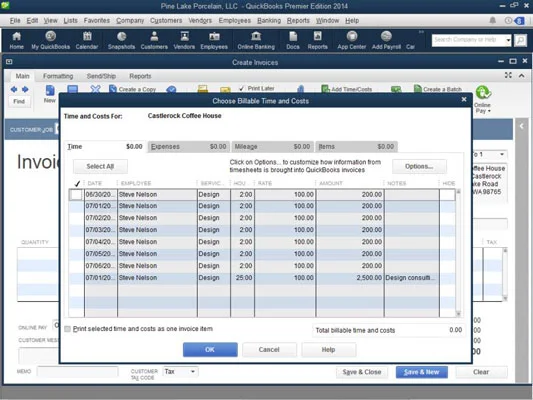Close the Choose Billable Time and Costs dialog
This screenshot has height=400, width=533.
click(x=464, y=100)
